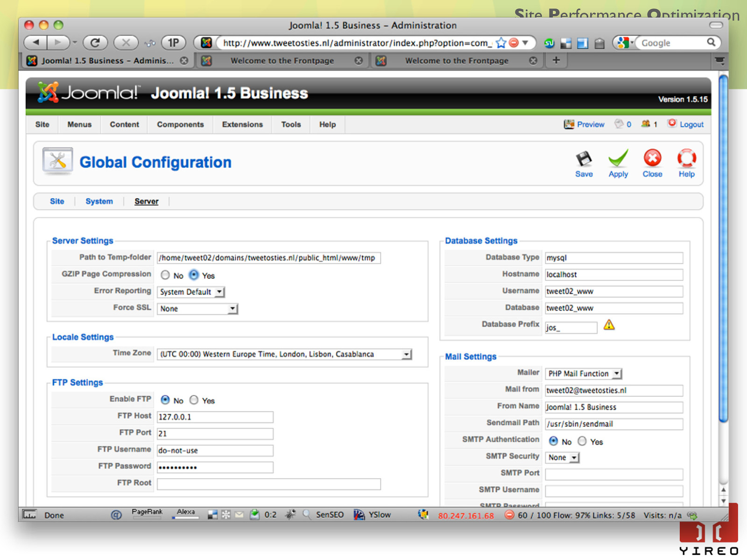
Task: Select No for Enable FTP
Action: [x=165, y=400]
